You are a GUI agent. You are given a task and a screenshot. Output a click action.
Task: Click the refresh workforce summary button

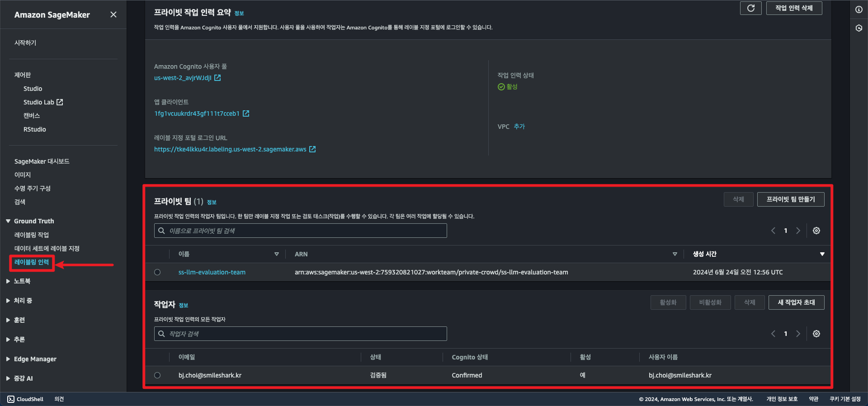tap(750, 8)
